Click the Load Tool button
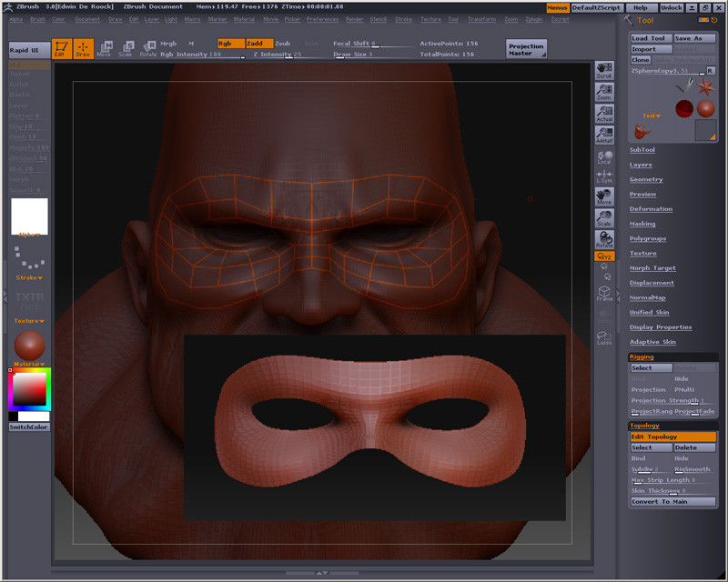728x582 pixels. (651, 38)
